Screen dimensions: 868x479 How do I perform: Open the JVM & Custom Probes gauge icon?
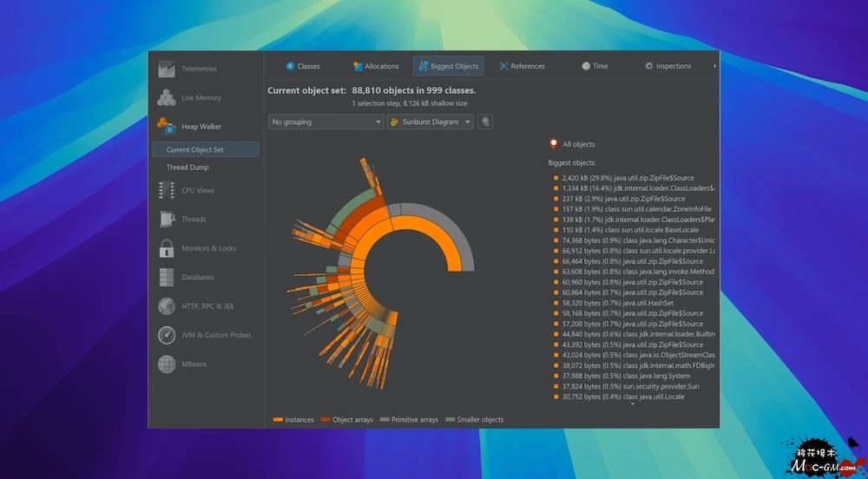pyautogui.click(x=167, y=335)
